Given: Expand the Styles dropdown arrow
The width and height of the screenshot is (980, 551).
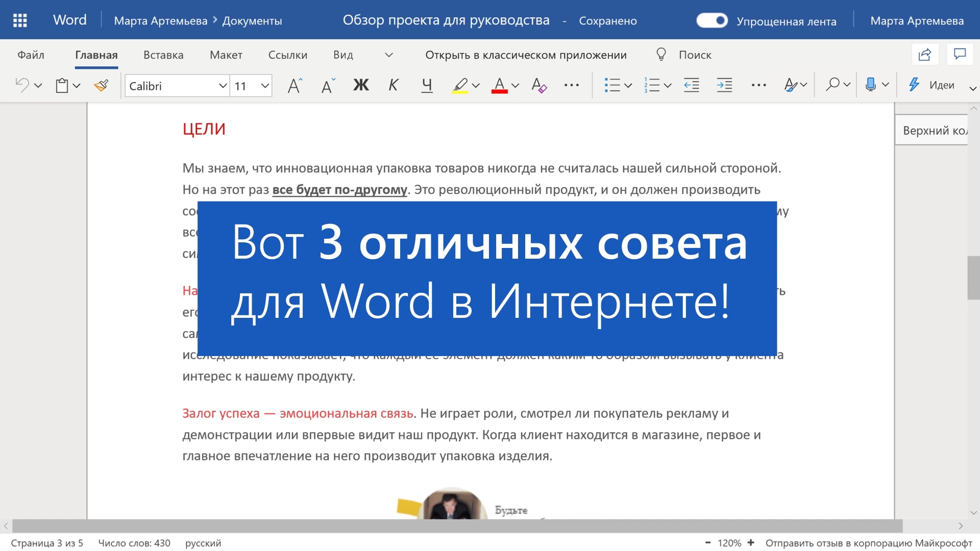Looking at the screenshot, I should click(x=803, y=85).
